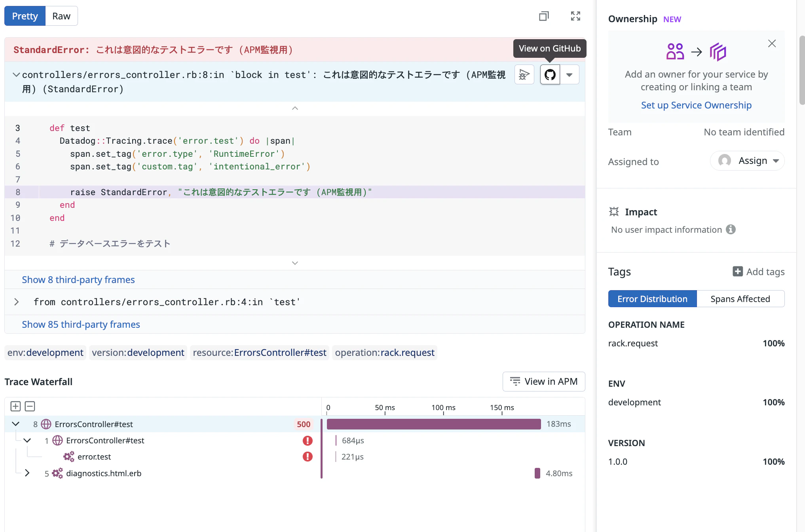Click the version:development tag
The image size is (805, 532).
point(138,352)
